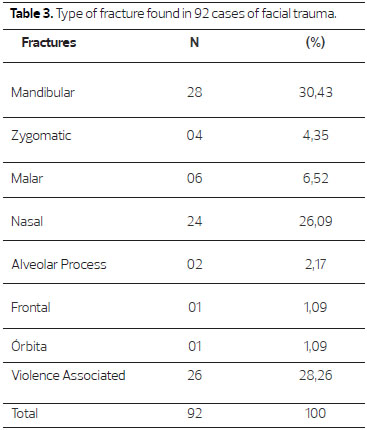Click the Total count 92
The image size is (367, 430).
coord(194,413)
